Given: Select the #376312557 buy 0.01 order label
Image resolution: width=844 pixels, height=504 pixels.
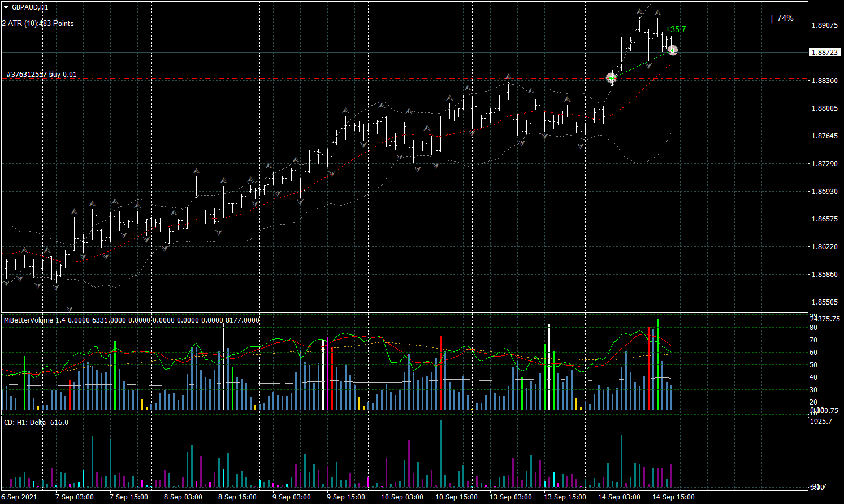Looking at the screenshot, I should pos(41,75).
